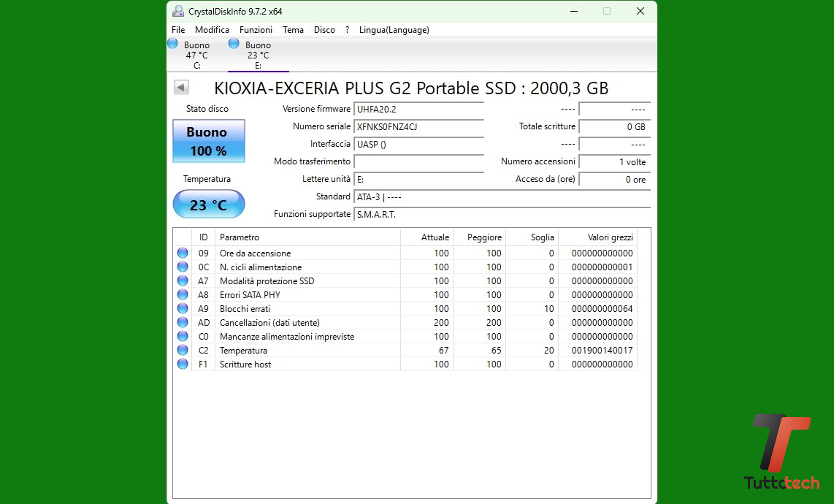Click the 23 °C temperature button
The image size is (834, 504).
pyautogui.click(x=209, y=205)
